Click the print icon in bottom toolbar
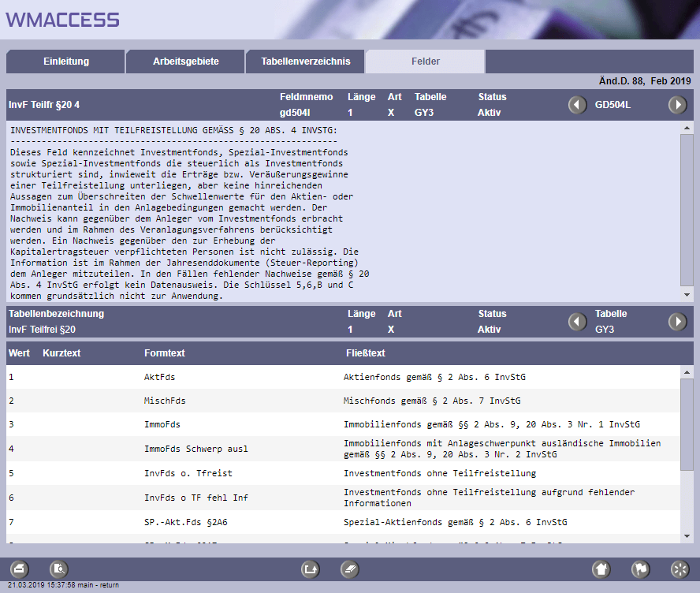 [20, 569]
